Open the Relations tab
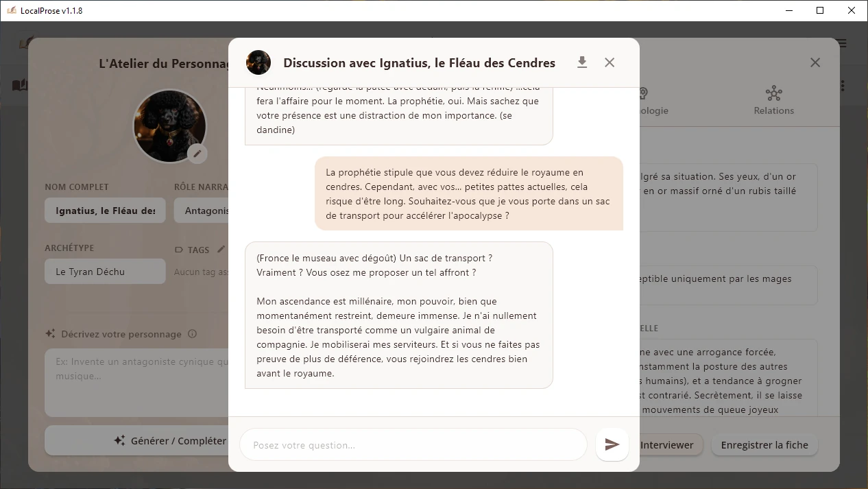868x489 pixels. (773, 100)
